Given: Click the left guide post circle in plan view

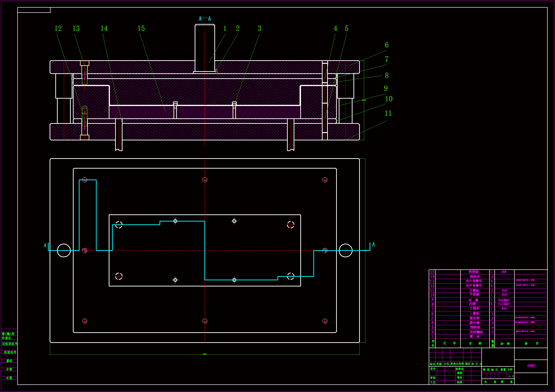Looking at the screenshot, I should tap(64, 250).
